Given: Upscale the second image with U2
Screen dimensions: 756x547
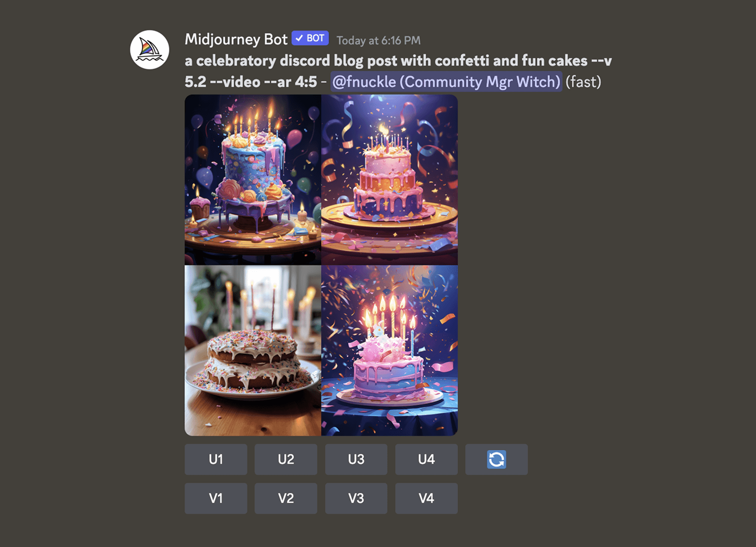Looking at the screenshot, I should click(x=286, y=459).
